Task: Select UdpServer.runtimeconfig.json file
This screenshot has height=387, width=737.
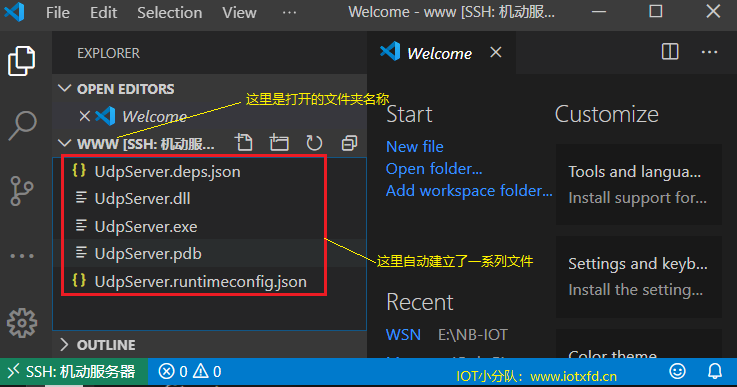Action: (x=210, y=281)
